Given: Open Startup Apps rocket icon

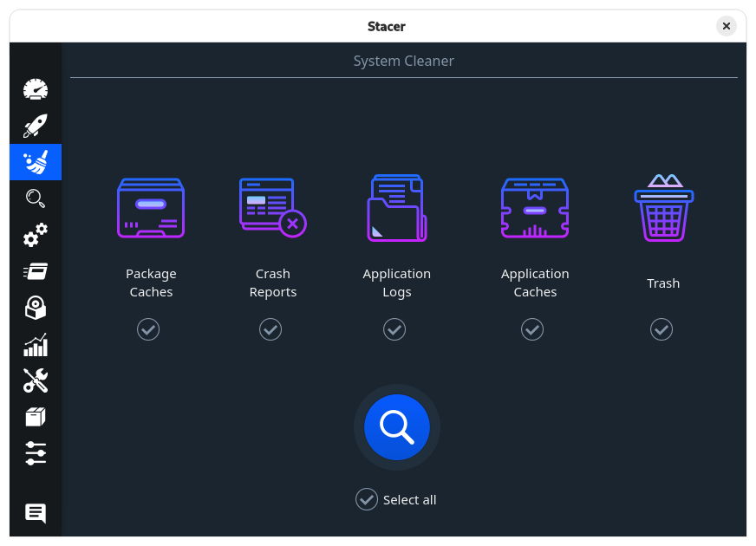Looking at the screenshot, I should click(36, 126).
